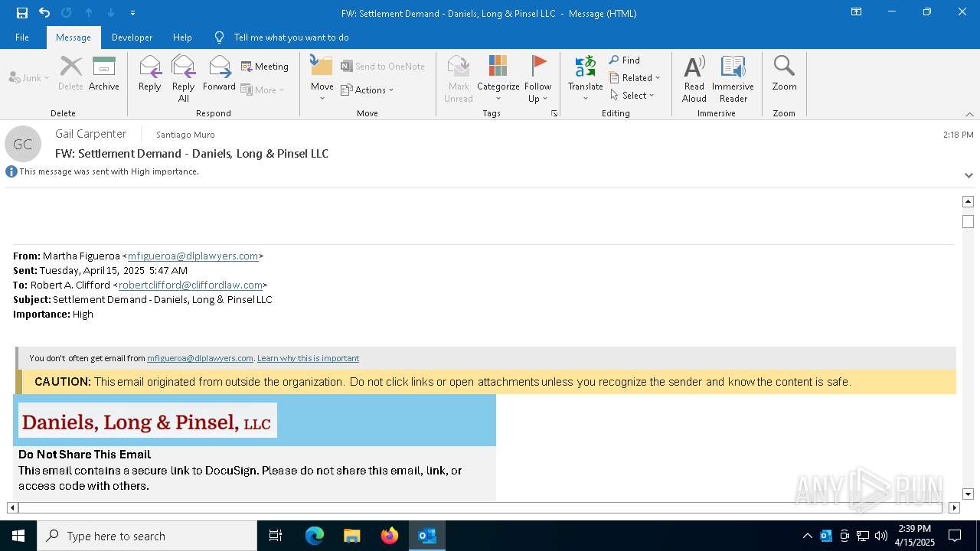This screenshot has width=980, height=551.
Task: Click the network tray icon
Action: click(x=863, y=536)
